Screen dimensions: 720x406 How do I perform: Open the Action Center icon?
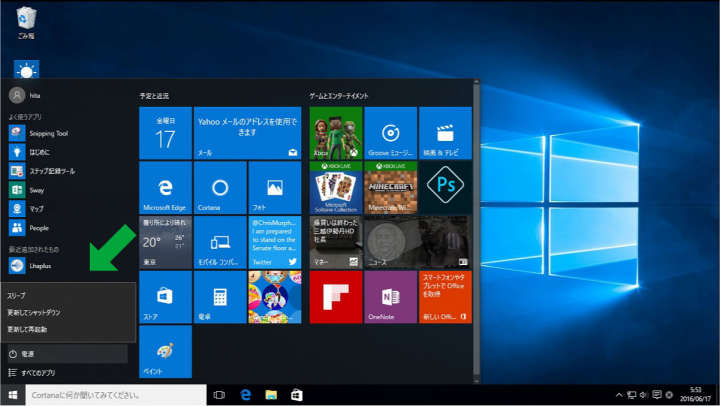click(657, 395)
